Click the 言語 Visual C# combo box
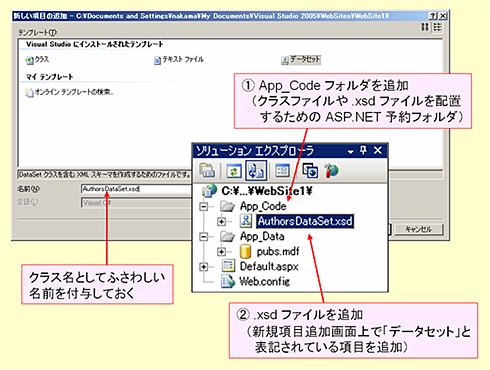The width and height of the screenshot is (490, 370). pos(136,203)
